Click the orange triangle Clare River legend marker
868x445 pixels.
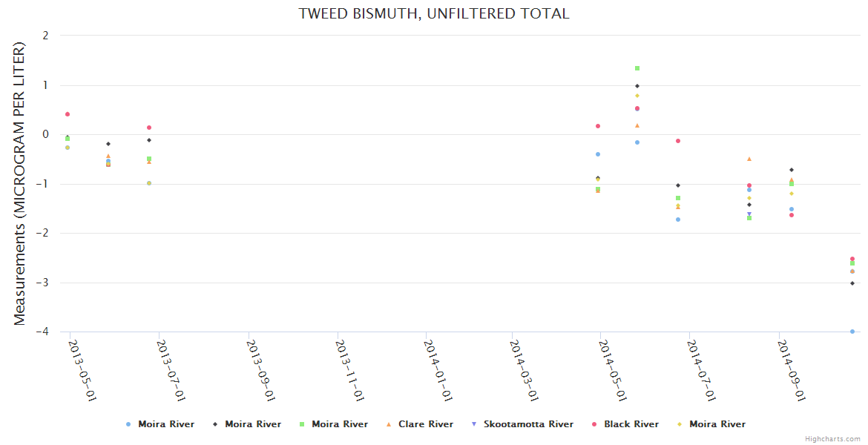[x=389, y=424]
